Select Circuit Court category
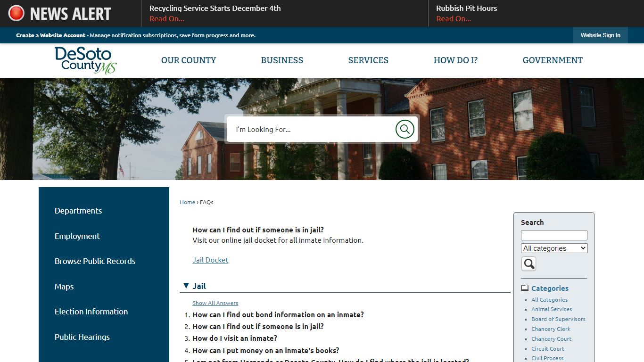 pyautogui.click(x=548, y=349)
